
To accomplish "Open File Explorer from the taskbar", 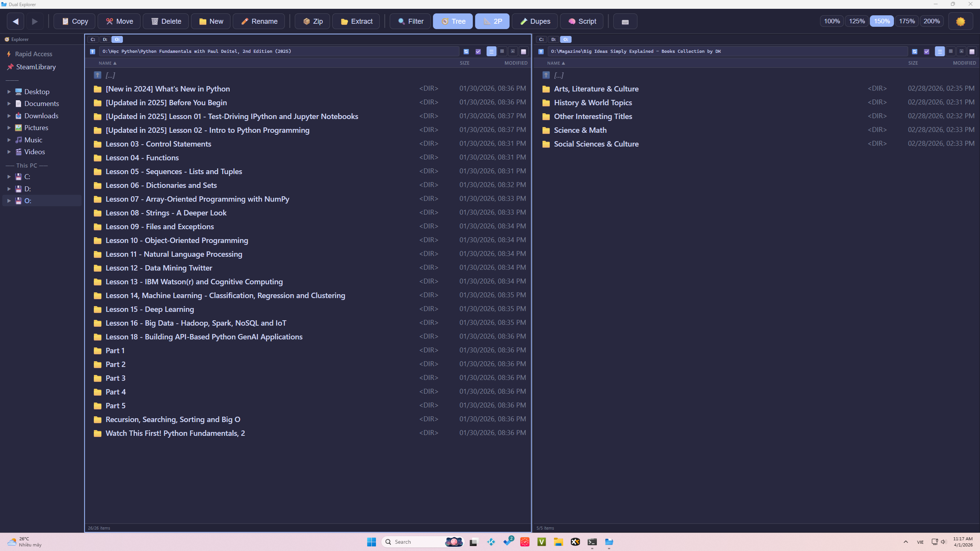I will coord(559,542).
